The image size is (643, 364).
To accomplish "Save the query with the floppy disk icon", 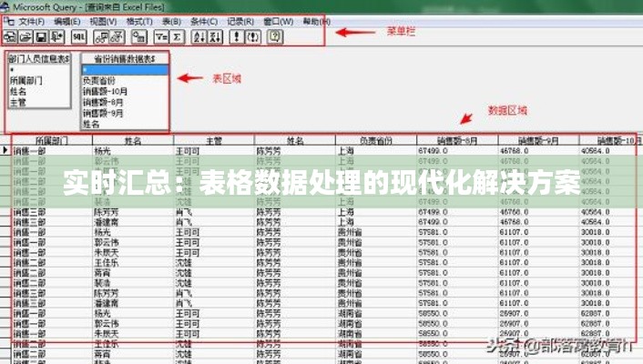I will click(41, 37).
